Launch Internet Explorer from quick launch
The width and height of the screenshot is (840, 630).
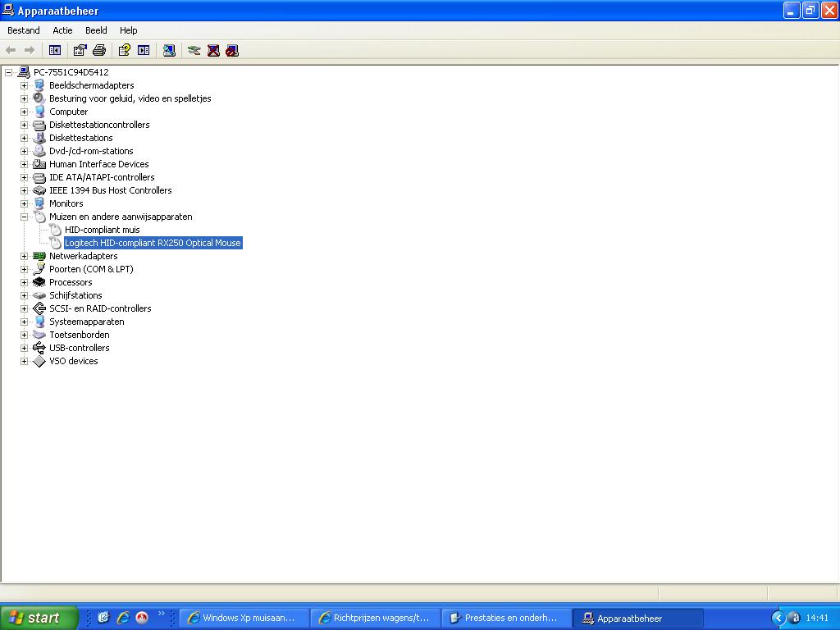click(x=123, y=618)
